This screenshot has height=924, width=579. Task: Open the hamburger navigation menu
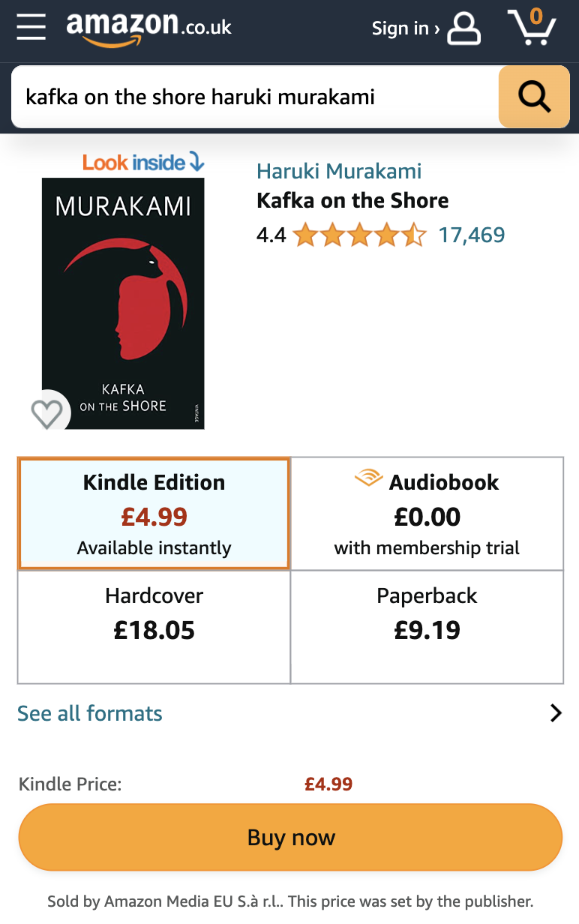coord(31,28)
